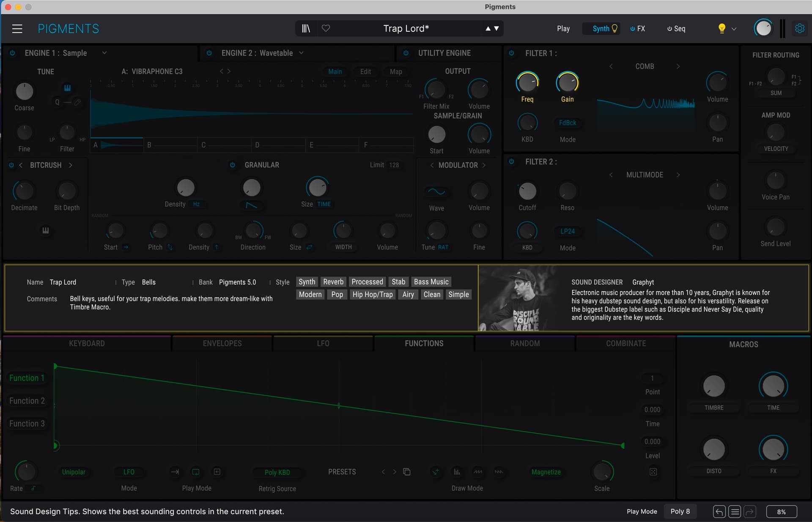Select the first Draw Mode point icon

(x=436, y=472)
